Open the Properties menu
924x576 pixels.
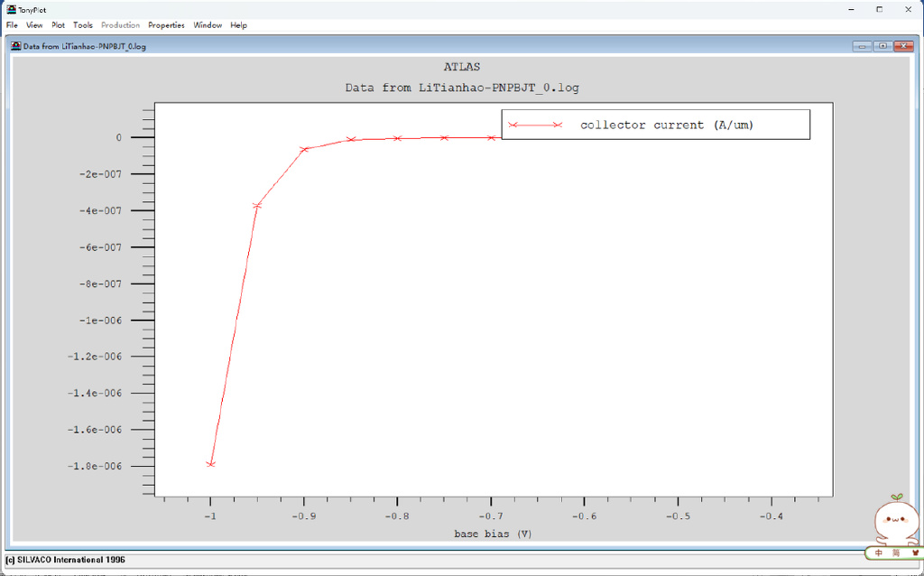[x=166, y=25]
